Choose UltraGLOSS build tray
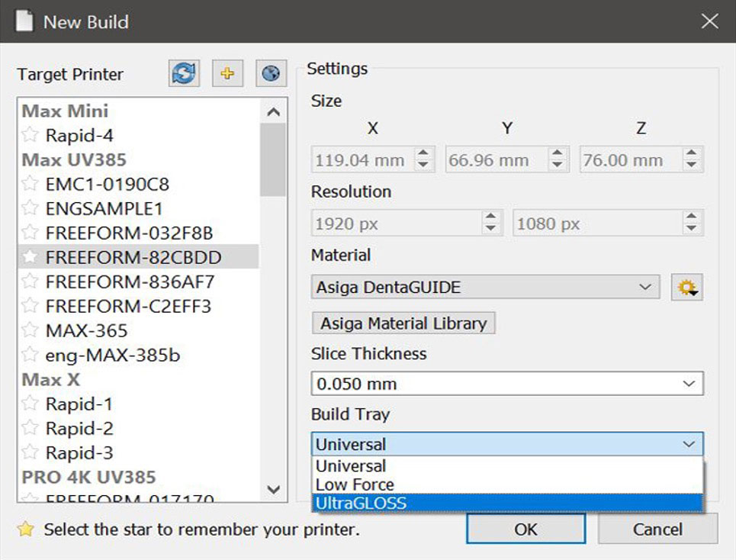This screenshot has width=736, height=560. pyautogui.click(x=507, y=503)
